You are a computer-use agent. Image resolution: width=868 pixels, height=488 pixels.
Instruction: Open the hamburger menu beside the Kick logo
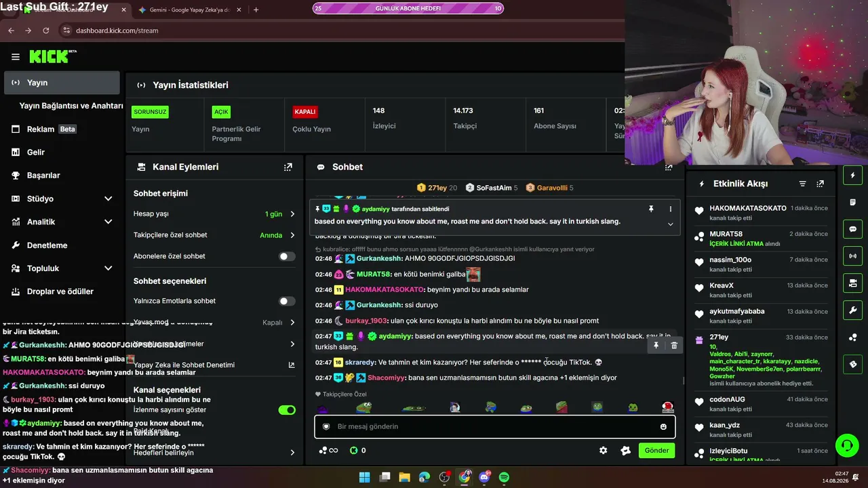[x=15, y=57]
